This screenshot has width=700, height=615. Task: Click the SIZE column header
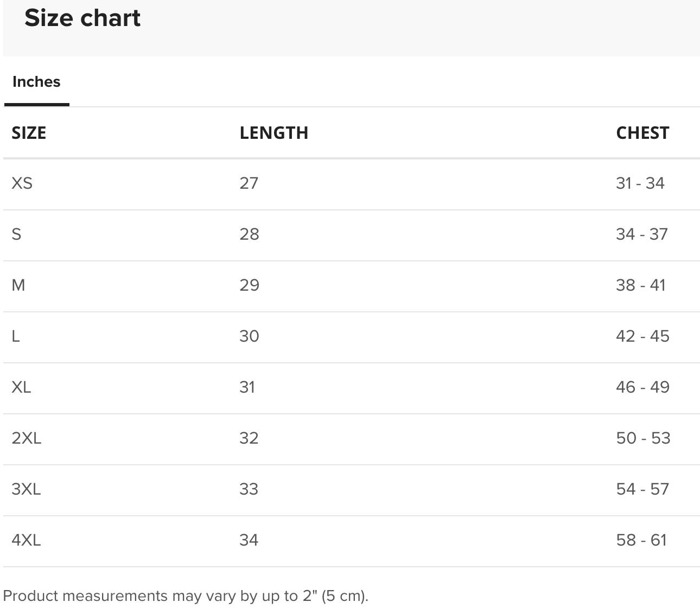pyautogui.click(x=29, y=133)
